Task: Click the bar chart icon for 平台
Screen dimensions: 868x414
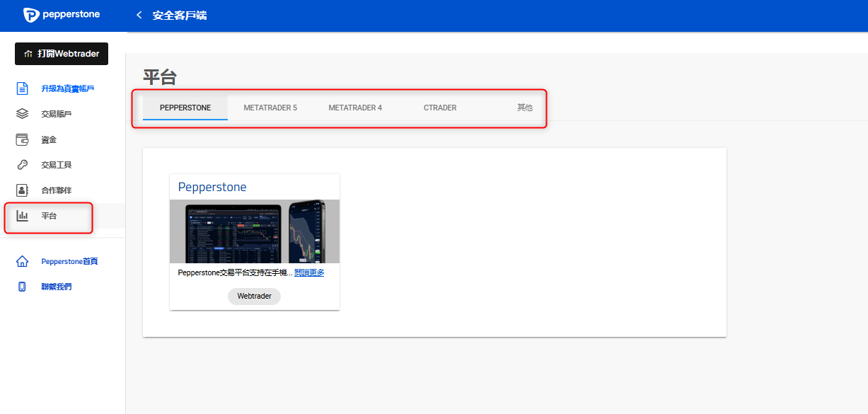Action: (x=23, y=216)
